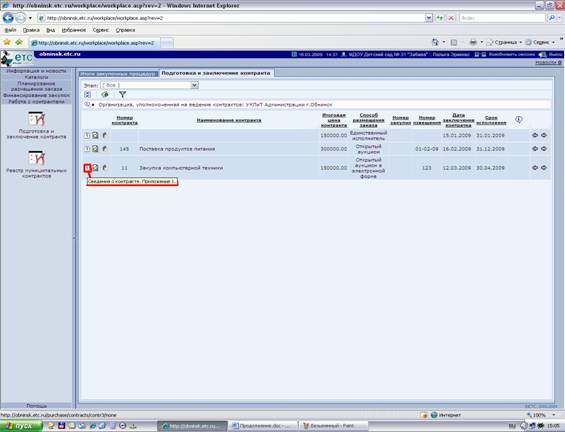Click last eye icon in first contract row
This screenshot has width=565, height=432.
coord(544,135)
